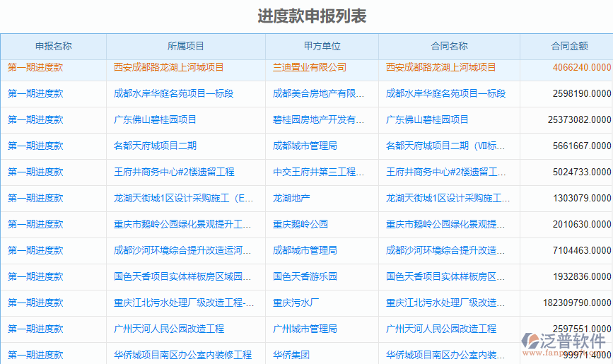Click the amount 2010630.0000
Viewport: 613px width, 364px height.
pos(582,225)
